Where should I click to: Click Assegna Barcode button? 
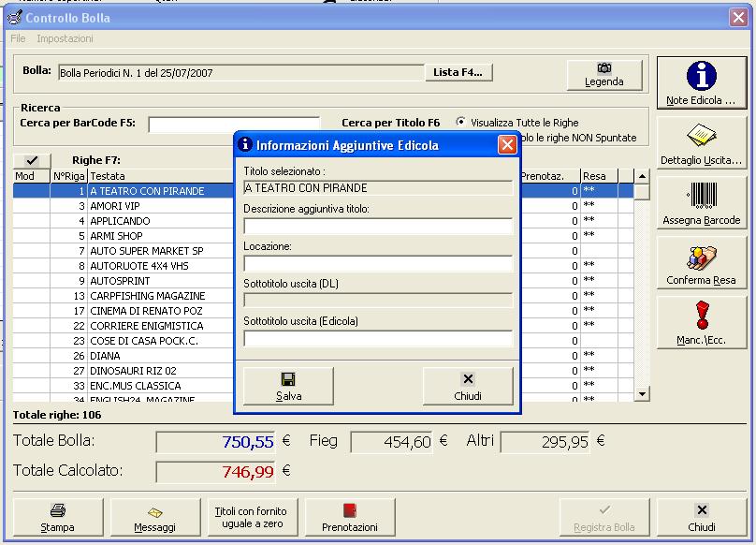pos(702,203)
